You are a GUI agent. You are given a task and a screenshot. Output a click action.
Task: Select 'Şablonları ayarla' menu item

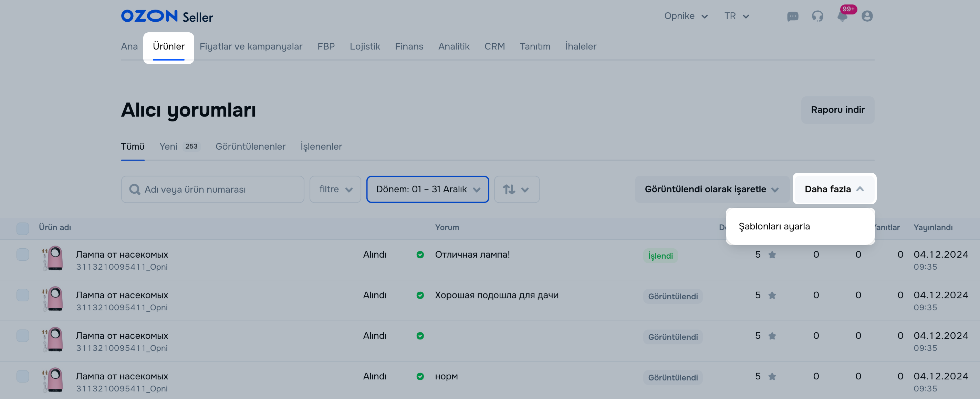pyautogui.click(x=774, y=226)
